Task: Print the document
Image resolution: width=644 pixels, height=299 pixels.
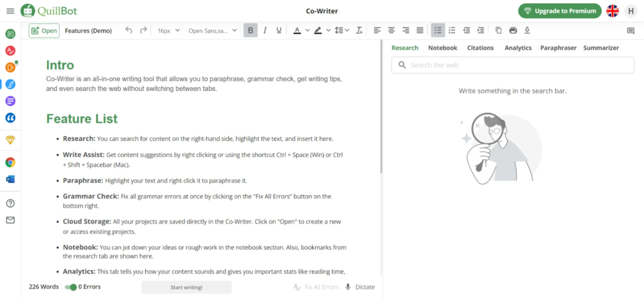Action: [513, 30]
